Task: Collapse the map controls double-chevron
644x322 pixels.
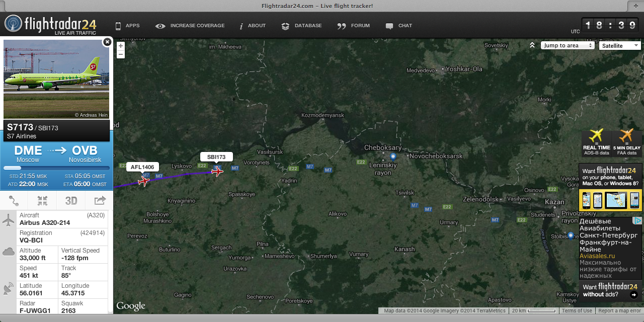Action: 532,45
